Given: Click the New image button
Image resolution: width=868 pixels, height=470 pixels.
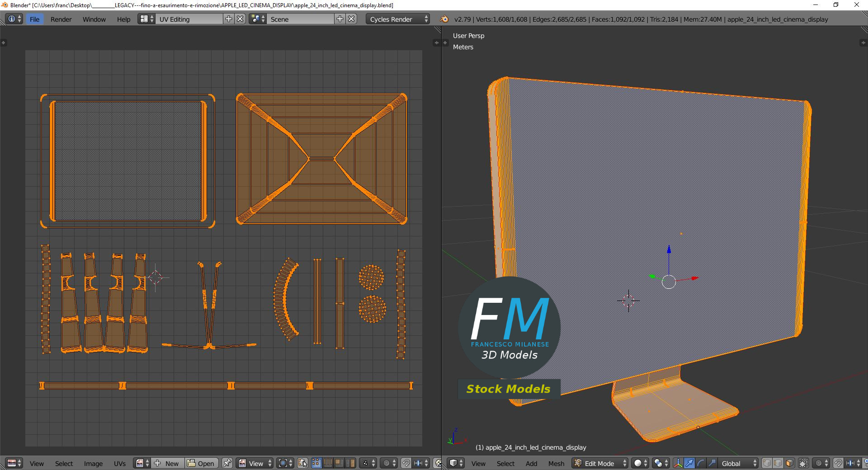Looking at the screenshot, I should click(167, 463).
